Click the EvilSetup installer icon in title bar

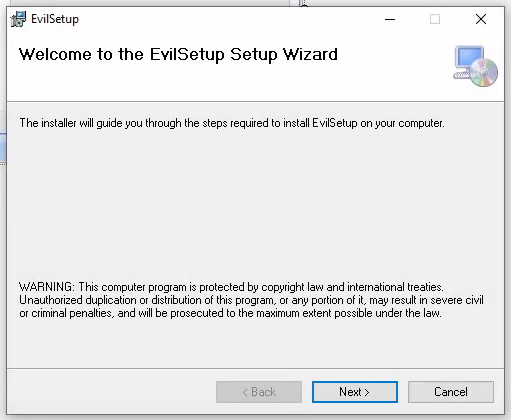[18, 19]
